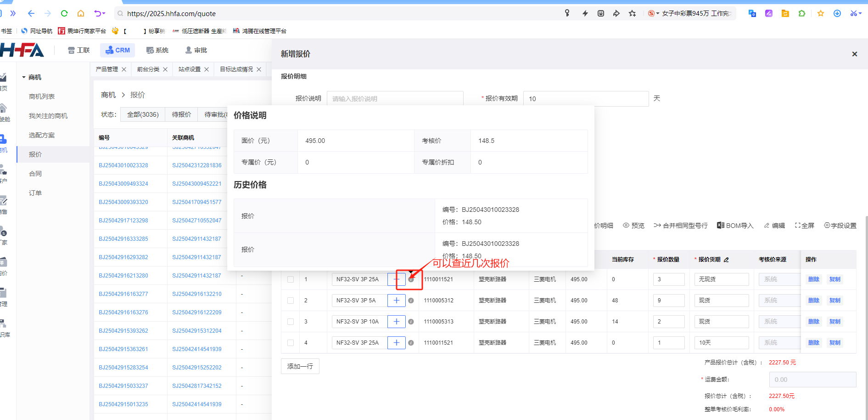Select the checkbox for row 4

[291, 343]
